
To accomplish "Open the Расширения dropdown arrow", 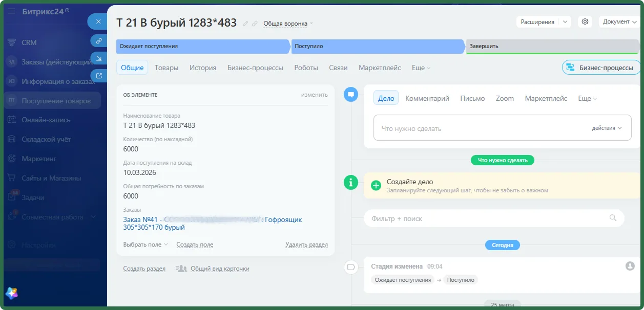I will pos(565,22).
